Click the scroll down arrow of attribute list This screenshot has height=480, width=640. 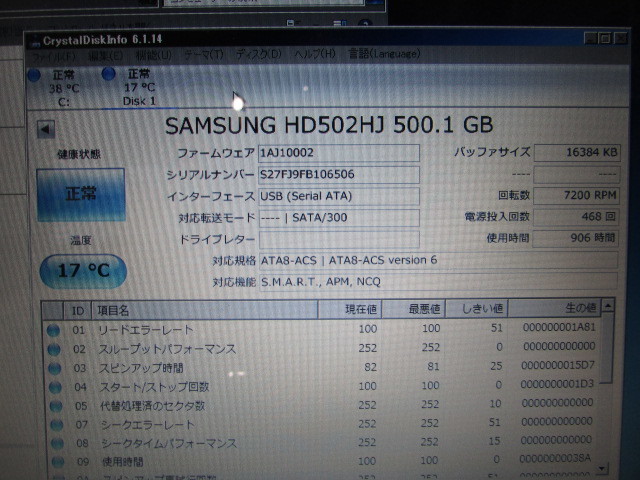click(603, 469)
